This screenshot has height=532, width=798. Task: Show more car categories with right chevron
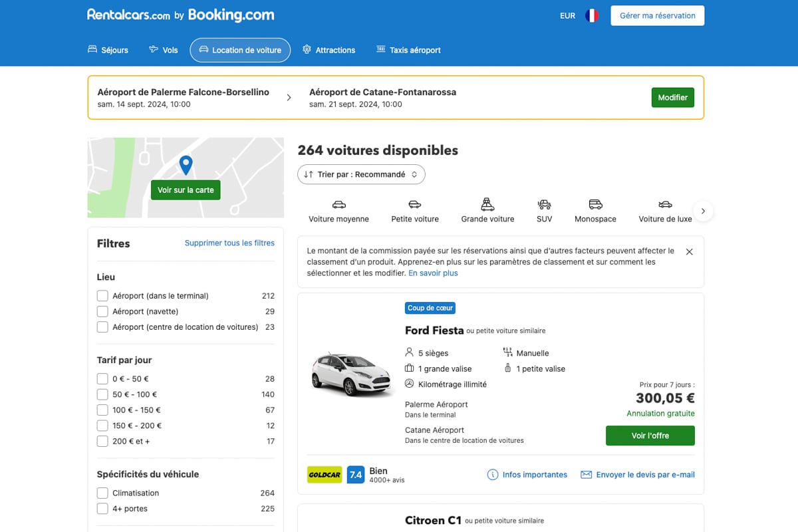703,211
